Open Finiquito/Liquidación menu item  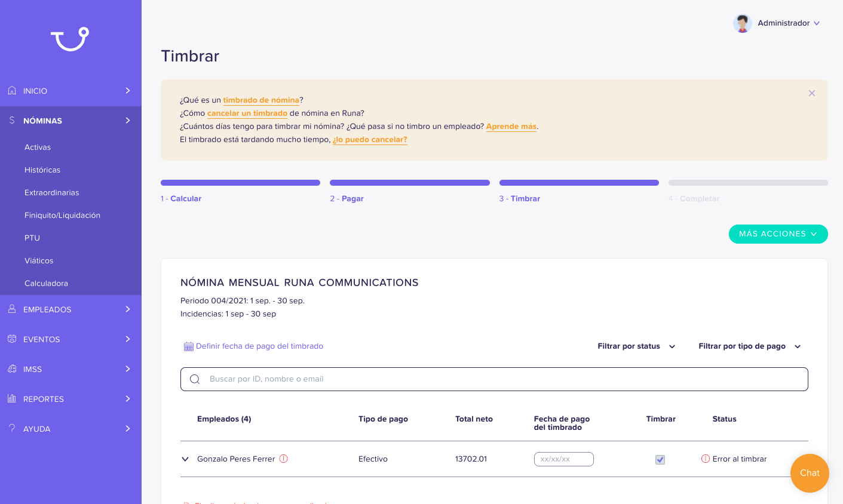coord(62,215)
